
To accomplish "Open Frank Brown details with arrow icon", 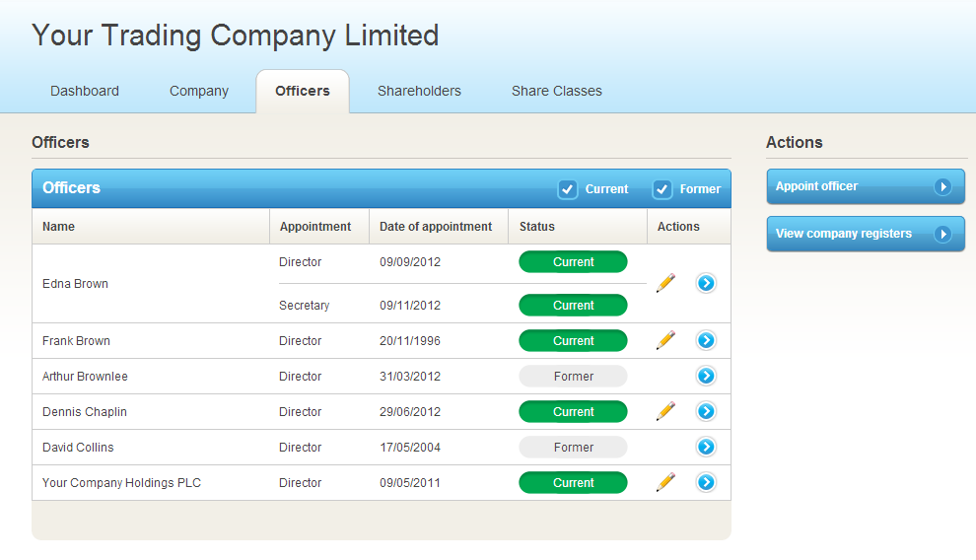I will tap(706, 340).
